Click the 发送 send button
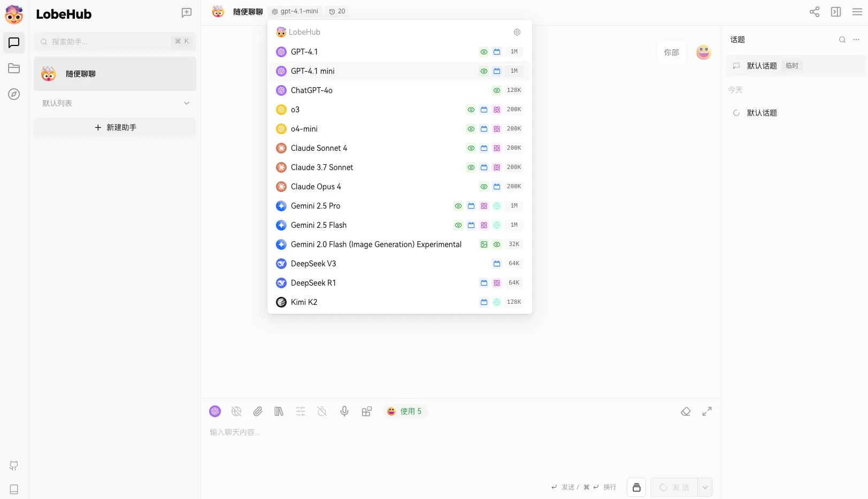 click(674, 487)
